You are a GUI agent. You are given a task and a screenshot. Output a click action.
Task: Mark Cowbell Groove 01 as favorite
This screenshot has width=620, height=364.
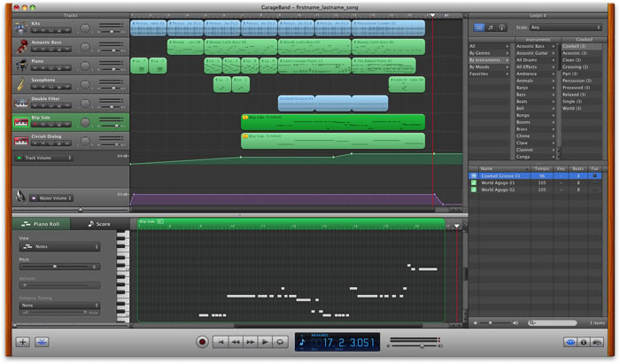click(594, 176)
